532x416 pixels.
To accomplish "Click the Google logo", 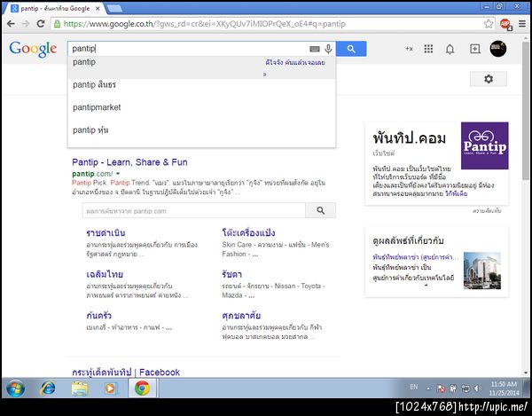I will pos(33,49).
